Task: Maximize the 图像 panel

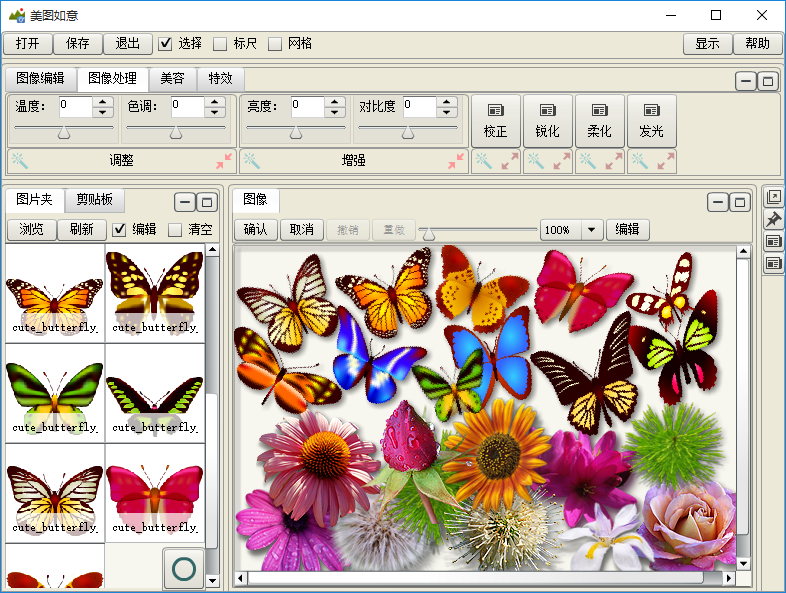Action: [740, 203]
